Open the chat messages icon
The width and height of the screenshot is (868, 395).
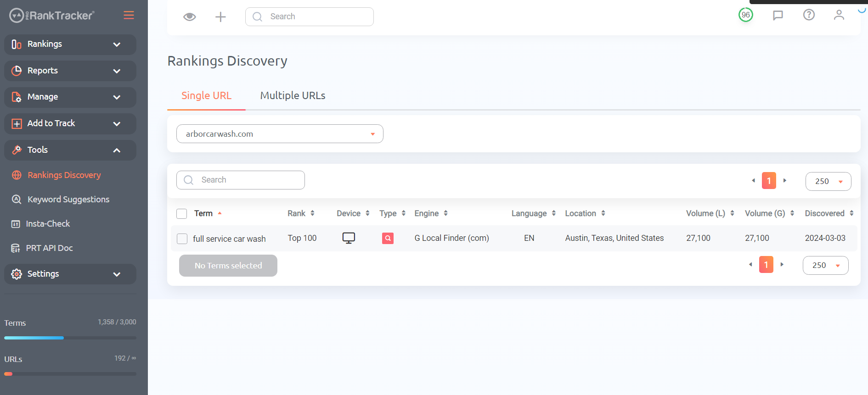[778, 15]
